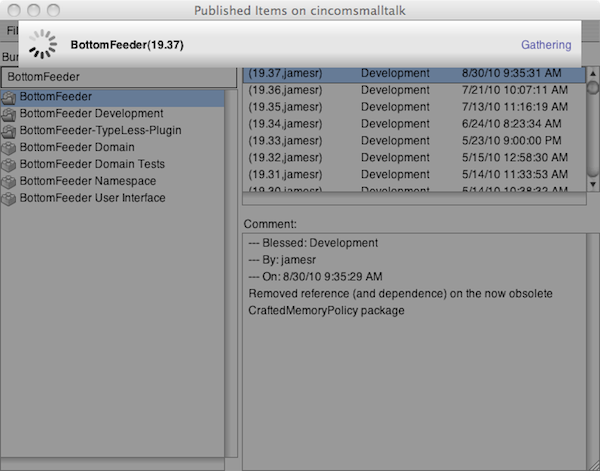Viewport: 600px width, 471px height.
Task: Click the versions list scroll down arrow
Action: (593, 184)
